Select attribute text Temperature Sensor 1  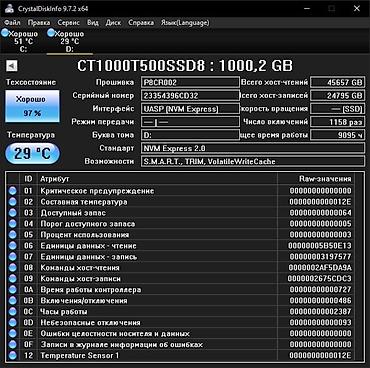[80, 355]
